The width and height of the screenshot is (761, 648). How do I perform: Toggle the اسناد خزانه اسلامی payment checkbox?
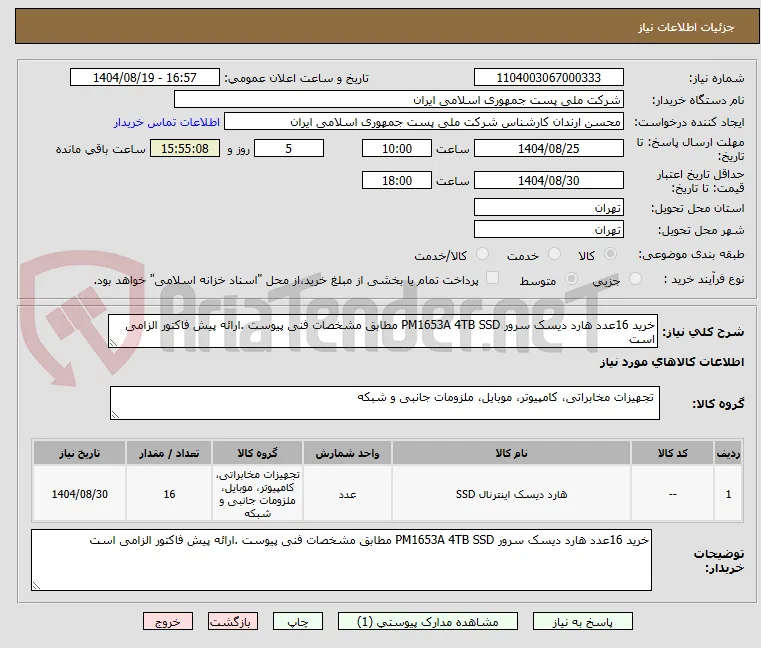492,278
